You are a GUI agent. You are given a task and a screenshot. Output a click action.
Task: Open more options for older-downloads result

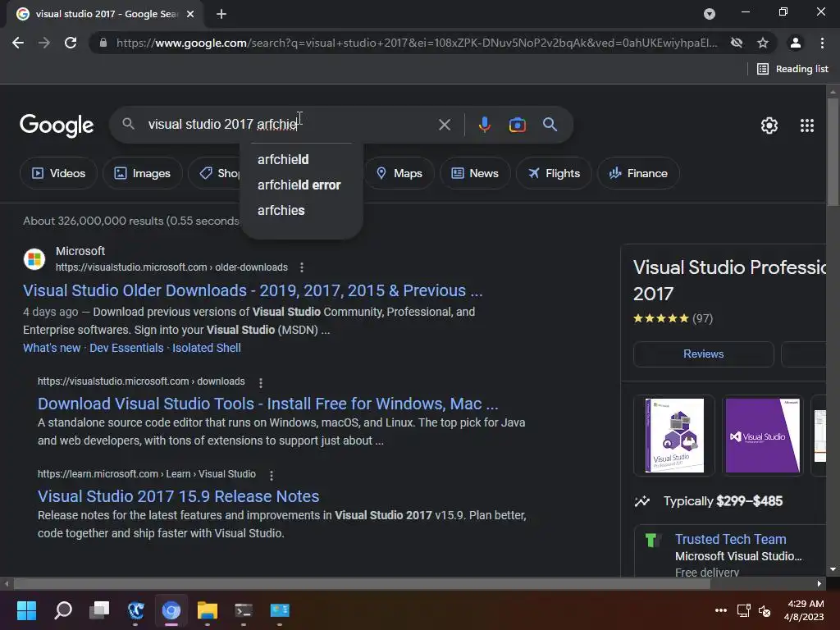(x=302, y=267)
